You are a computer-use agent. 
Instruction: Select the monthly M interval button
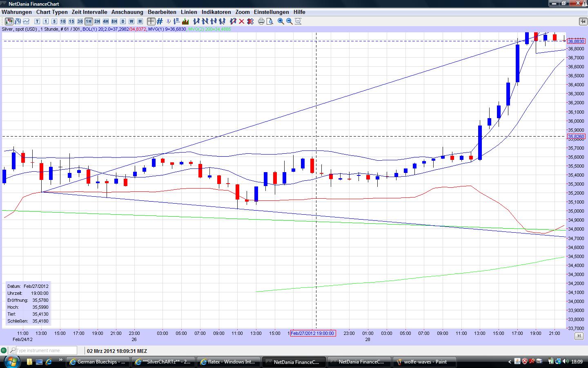140,21
